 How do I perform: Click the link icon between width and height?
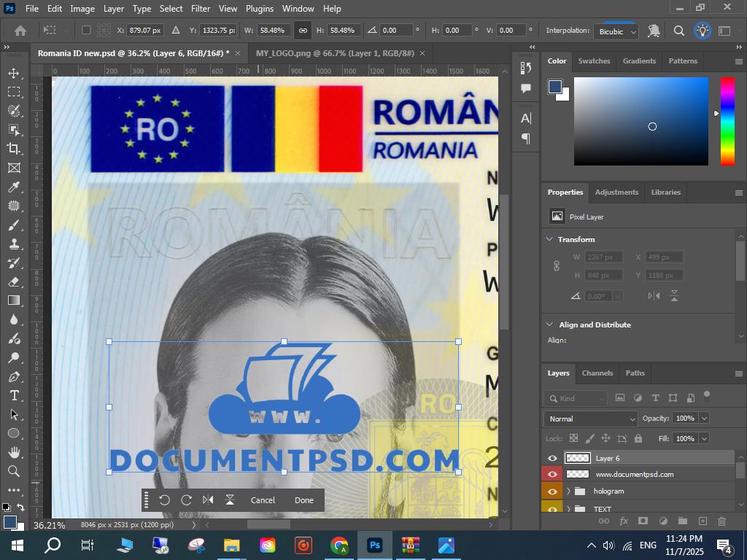click(302, 31)
